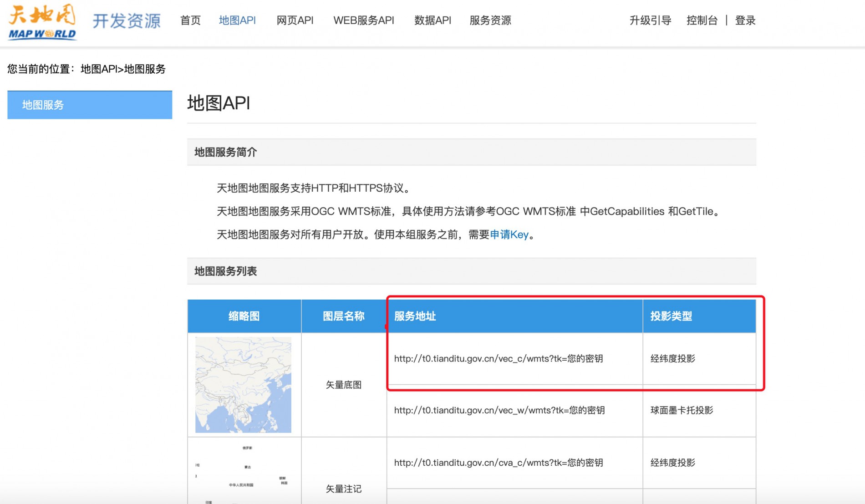This screenshot has height=504, width=865.
Task: Click the breadcrumb 地图API>地图服务 text
Action: pyautogui.click(x=123, y=69)
